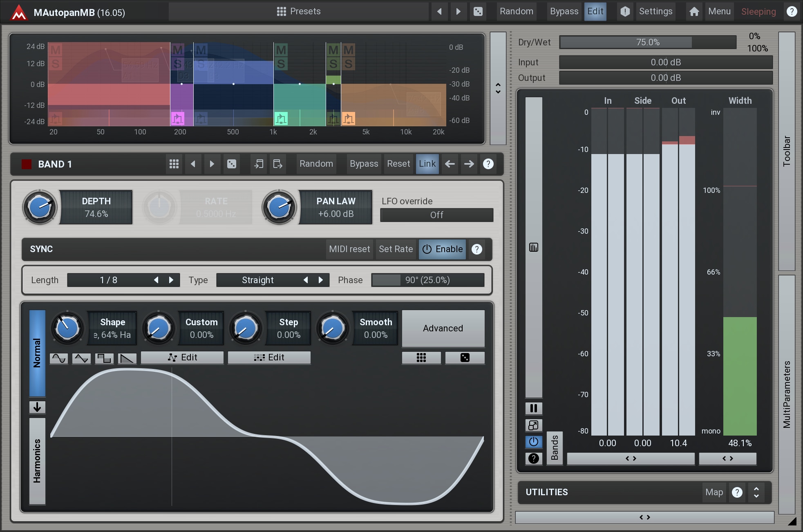Click band randomize dice icon
This screenshot has width=803, height=532.
(x=231, y=164)
